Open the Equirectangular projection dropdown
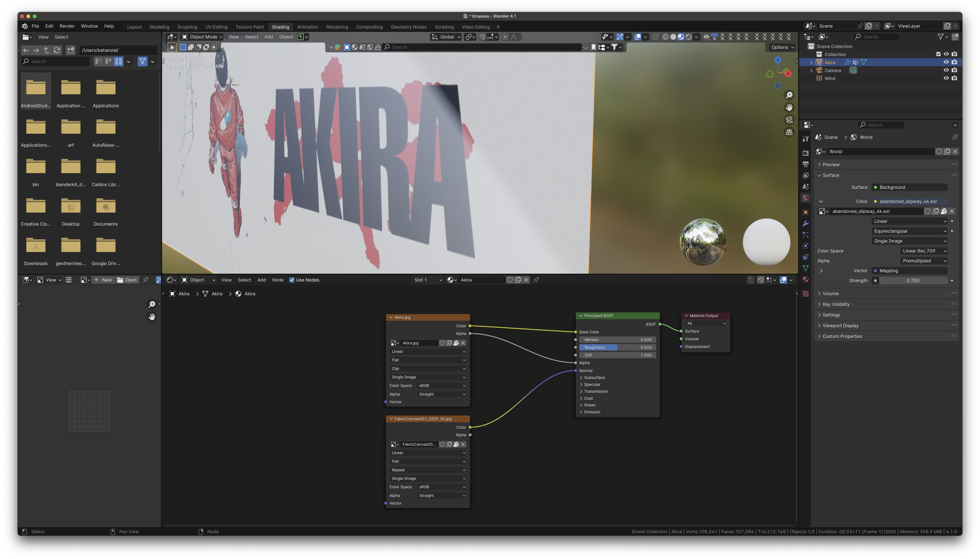Viewport: 980px width, 559px height. coord(909,231)
